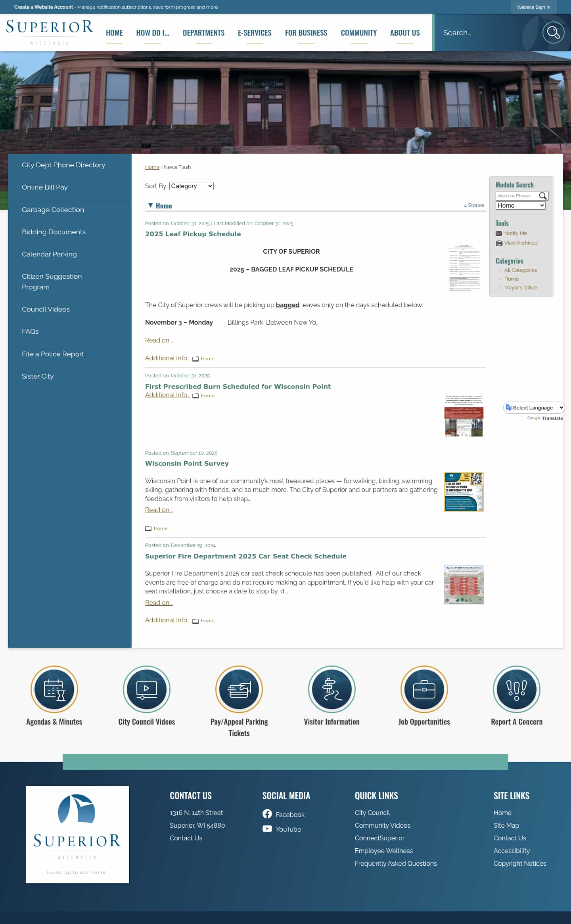Open the Report A Concern icon
Screen dimensions: 571x924
(517, 689)
